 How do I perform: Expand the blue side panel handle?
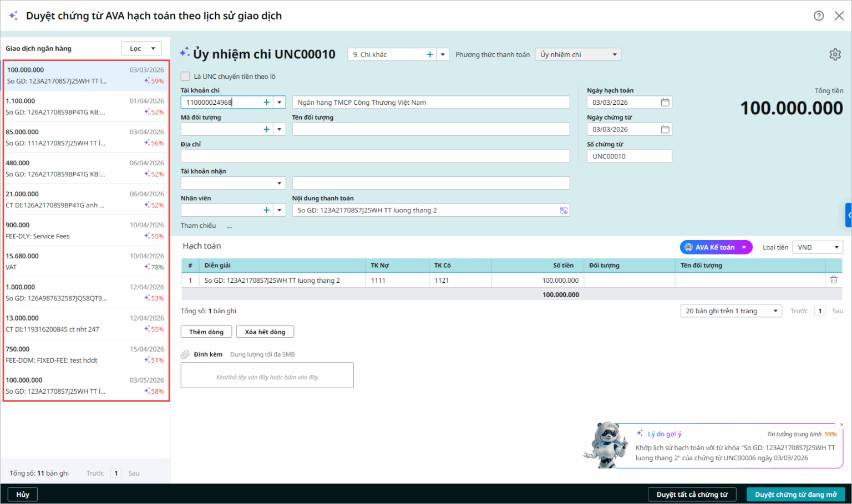[x=849, y=215]
